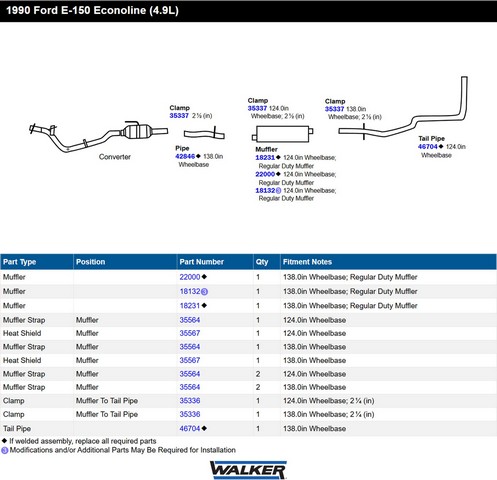Click the Part Number column header

tap(215, 262)
